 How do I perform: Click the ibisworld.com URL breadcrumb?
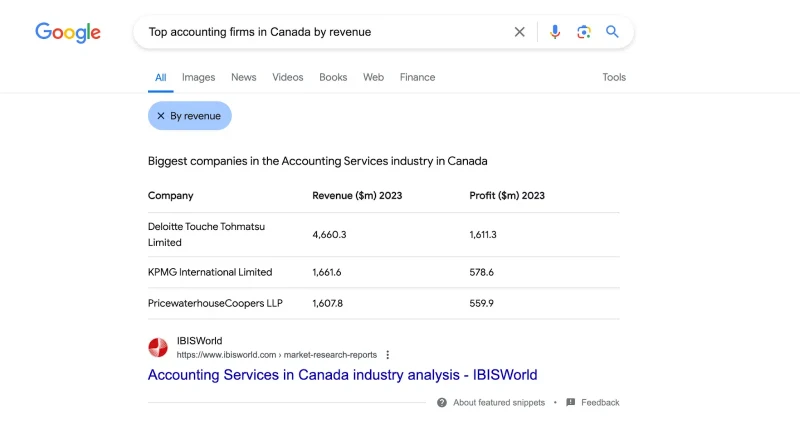[277, 355]
